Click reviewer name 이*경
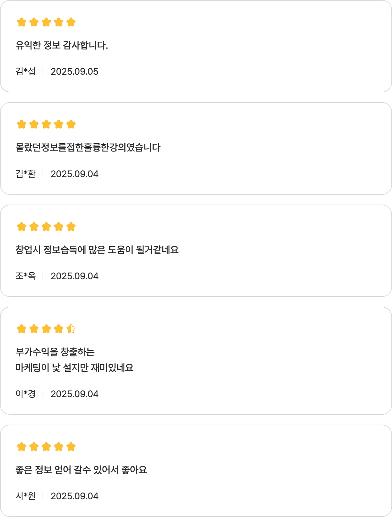 26,394
